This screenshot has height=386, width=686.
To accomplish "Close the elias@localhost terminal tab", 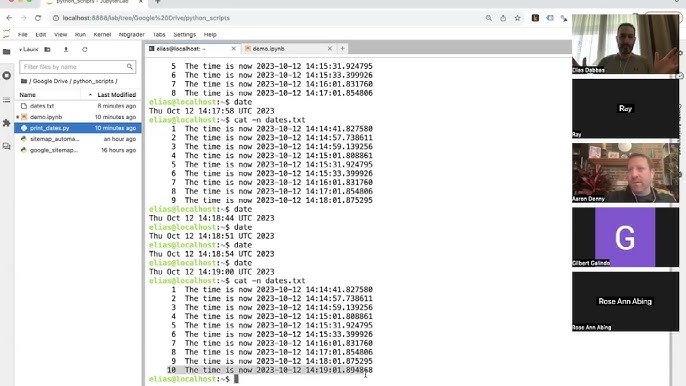I will tap(233, 49).
